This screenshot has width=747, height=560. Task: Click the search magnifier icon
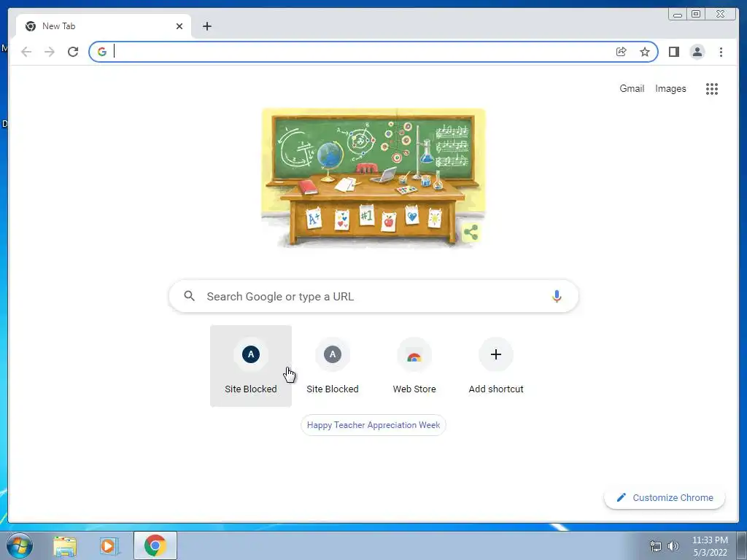pyautogui.click(x=189, y=296)
